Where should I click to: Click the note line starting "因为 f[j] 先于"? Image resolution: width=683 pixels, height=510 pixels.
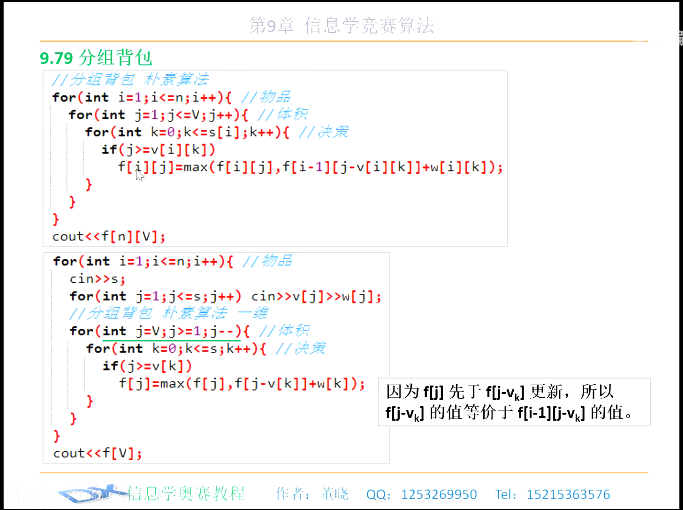click(x=500, y=392)
